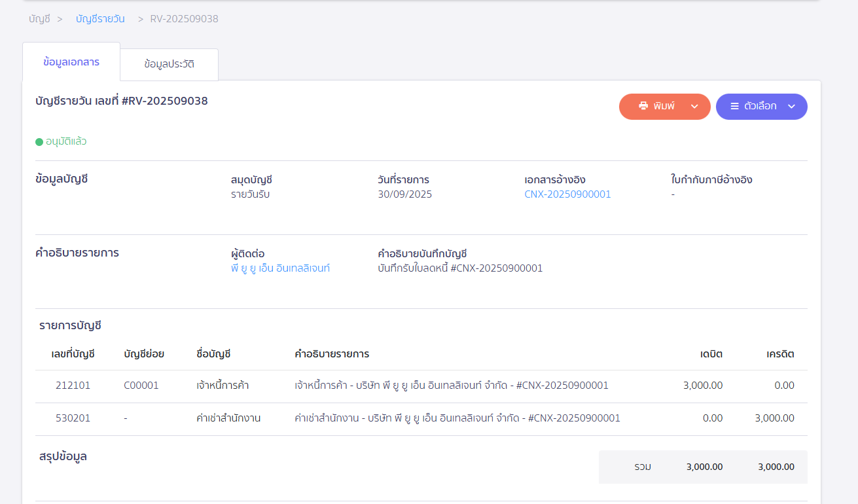Click the hamburger list icon in ตัวเลือก button

tap(734, 106)
